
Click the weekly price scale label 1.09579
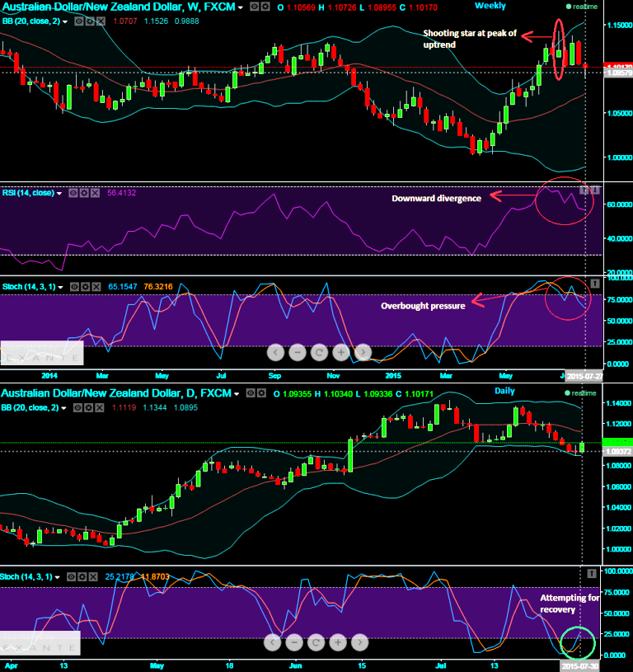(618, 73)
